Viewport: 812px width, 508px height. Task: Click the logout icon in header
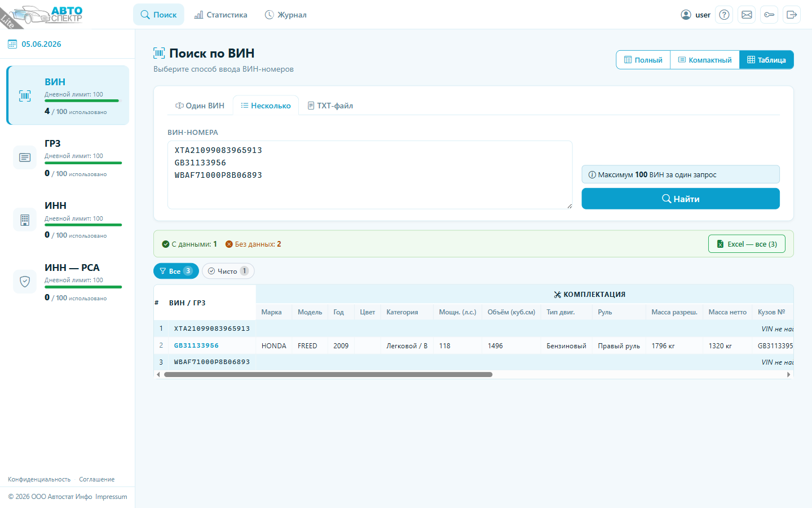(792, 15)
